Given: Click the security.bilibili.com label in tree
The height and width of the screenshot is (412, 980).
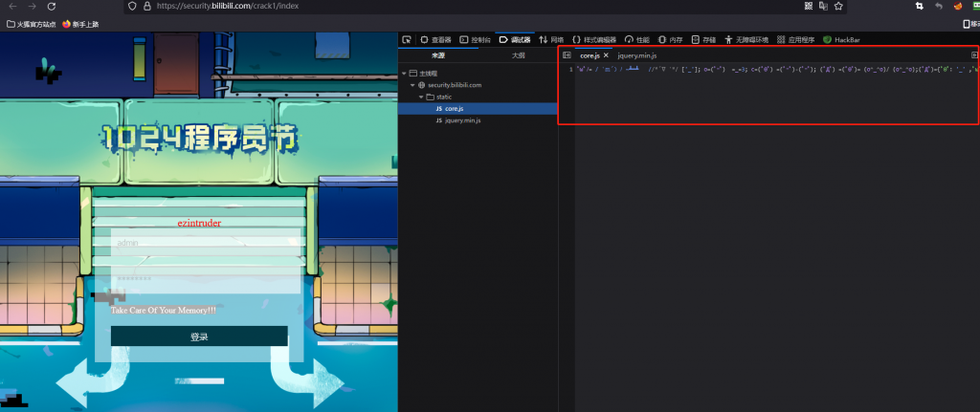Looking at the screenshot, I should 455,85.
